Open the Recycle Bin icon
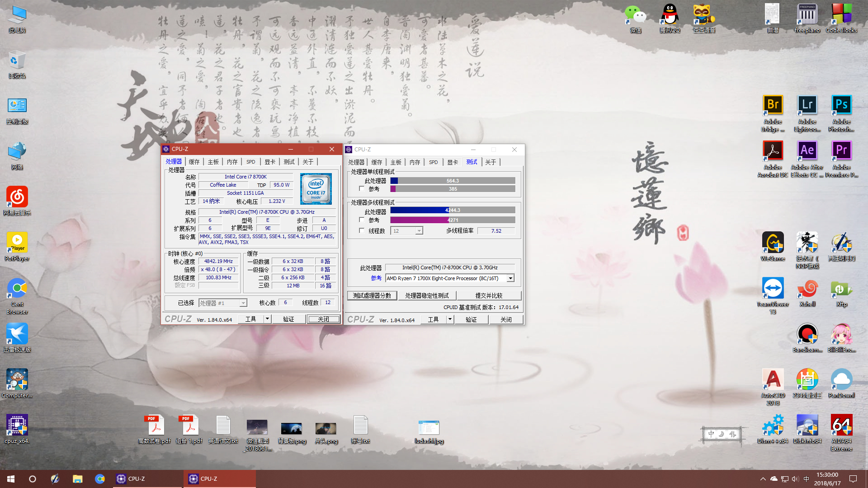Screen dimensions: 868x488 (x=17, y=64)
